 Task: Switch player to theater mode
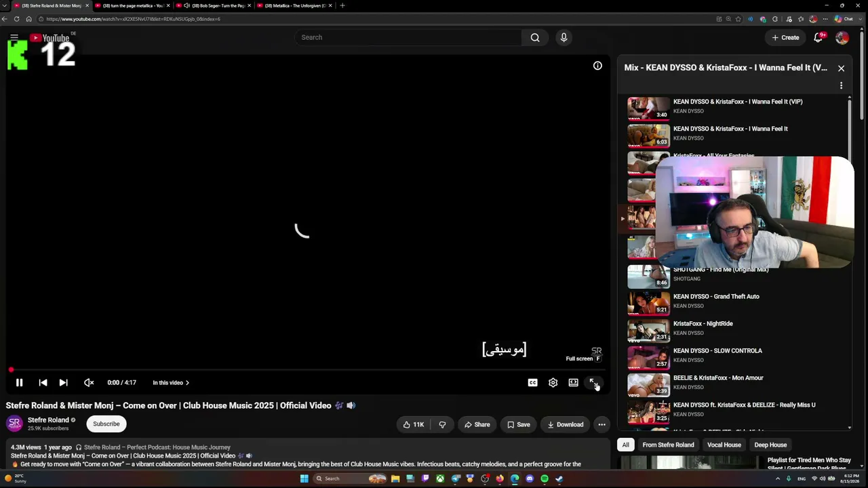click(x=573, y=383)
